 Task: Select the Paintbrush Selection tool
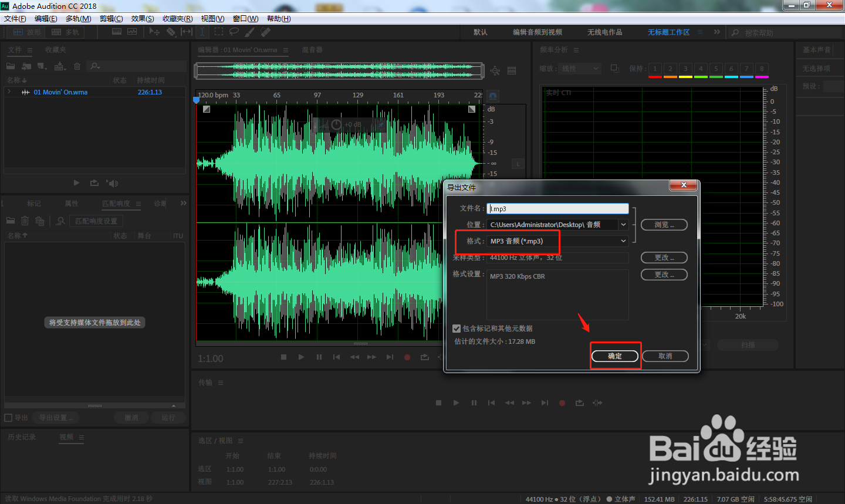pyautogui.click(x=250, y=32)
